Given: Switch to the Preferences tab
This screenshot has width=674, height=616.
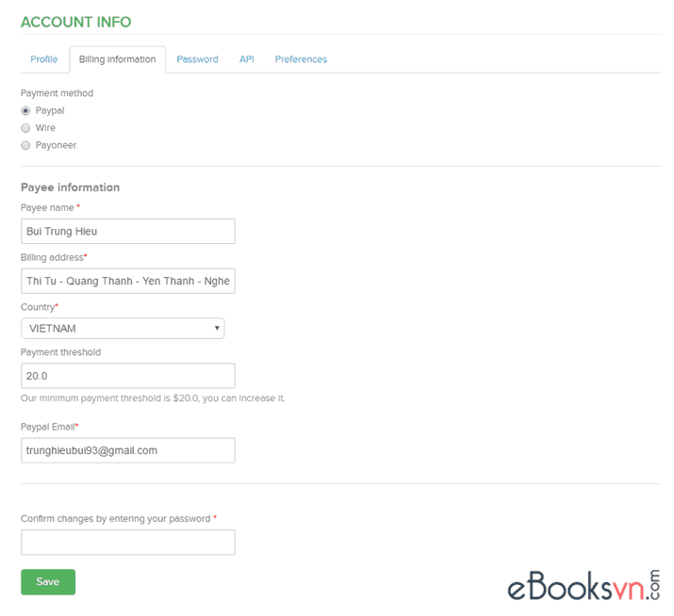Looking at the screenshot, I should (301, 59).
